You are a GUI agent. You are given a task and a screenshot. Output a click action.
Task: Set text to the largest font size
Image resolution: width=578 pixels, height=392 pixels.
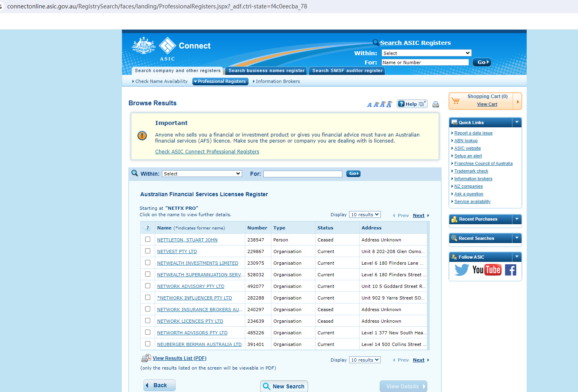click(x=389, y=104)
